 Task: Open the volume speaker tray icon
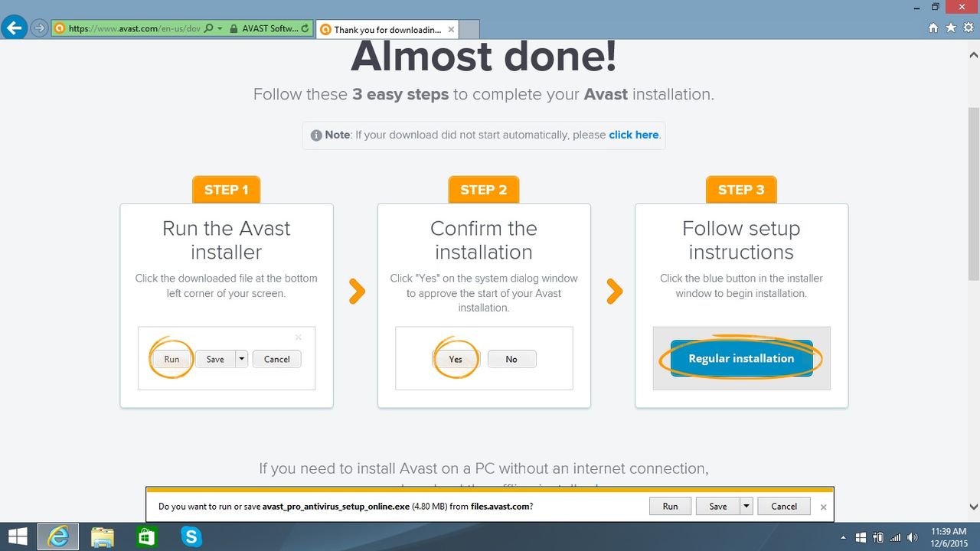[x=913, y=537]
